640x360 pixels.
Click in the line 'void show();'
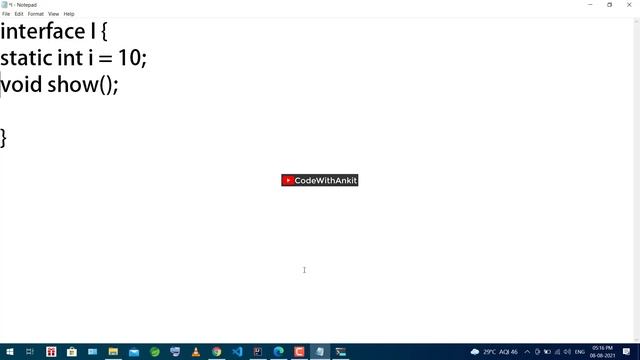tap(60, 85)
